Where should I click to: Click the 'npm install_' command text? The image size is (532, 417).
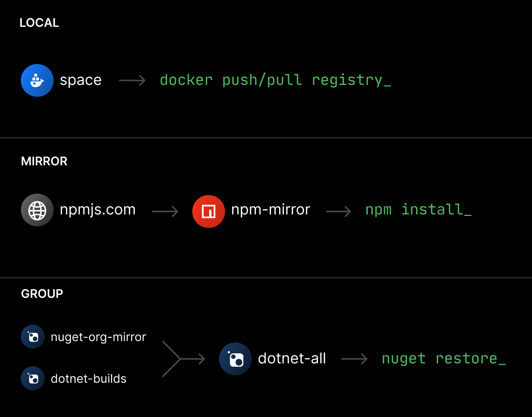click(x=418, y=210)
